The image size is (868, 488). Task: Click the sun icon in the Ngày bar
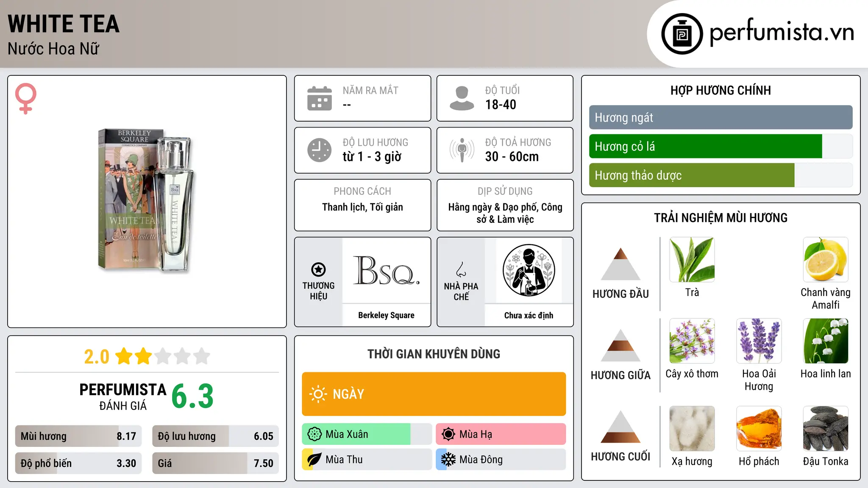pyautogui.click(x=318, y=394)
